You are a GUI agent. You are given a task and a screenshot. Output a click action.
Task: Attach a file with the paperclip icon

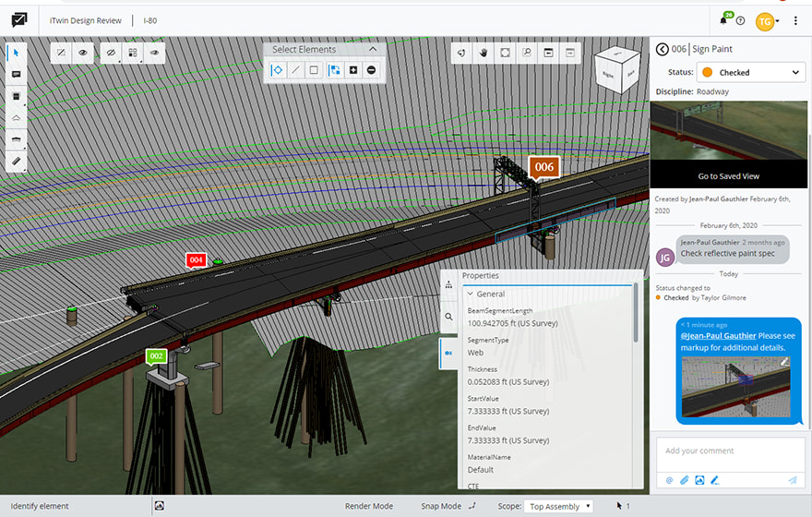[684, 480]
